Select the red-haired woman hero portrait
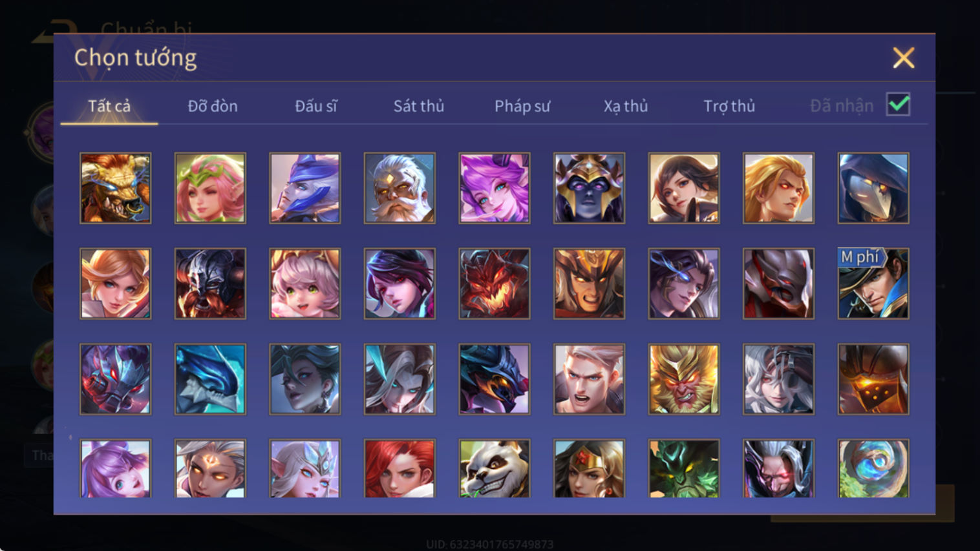980x551 pixels. tap(399, 469)
